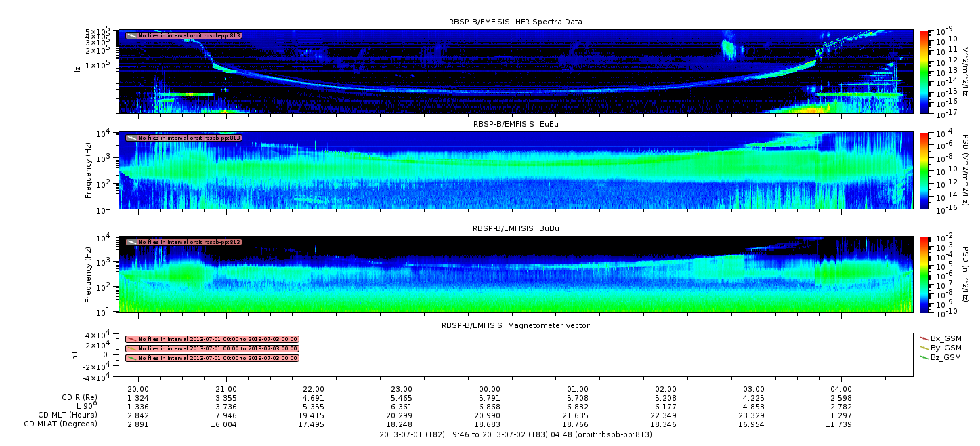Viewport: 980px width, 446px height.
Task: Click the warning icon in HFR Spectra panel
Action: pyautogui.click(x=131, y=35)
